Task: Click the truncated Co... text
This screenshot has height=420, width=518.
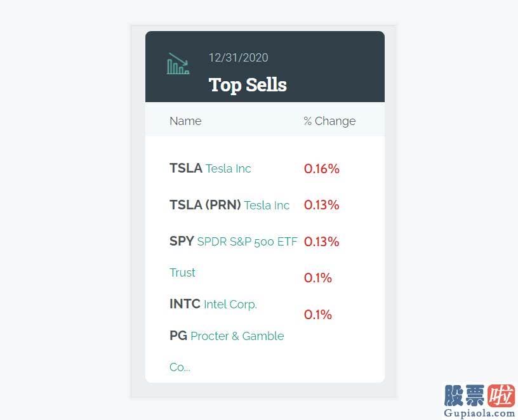Action: coord(180,367)
